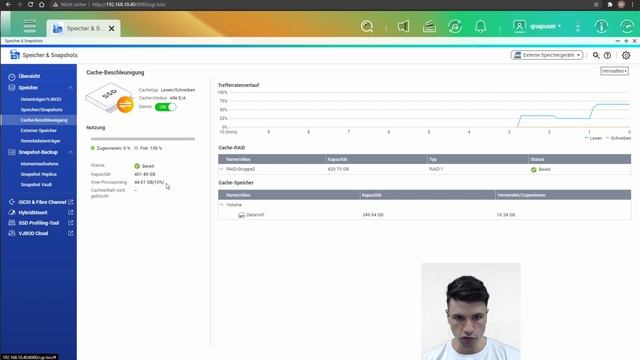This screenshot has width=640, height=360.
Task: Open iSCSI & Fibre Channel external link
Action: click(71, 202)
